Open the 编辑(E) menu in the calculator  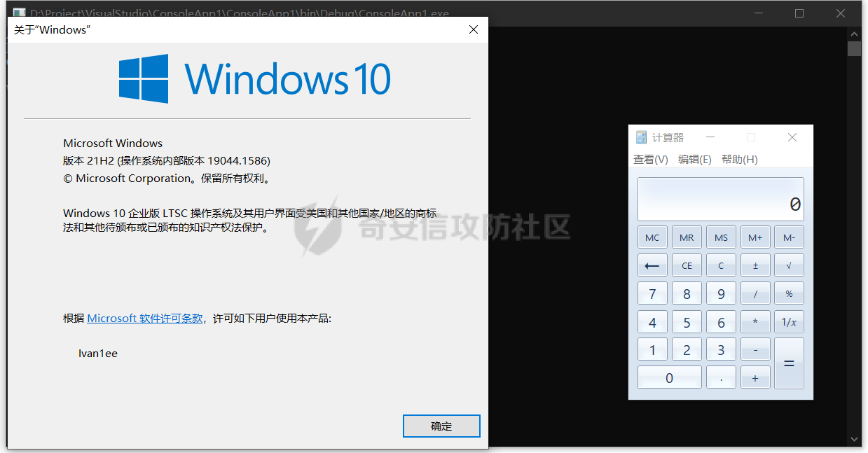point(695,160)
